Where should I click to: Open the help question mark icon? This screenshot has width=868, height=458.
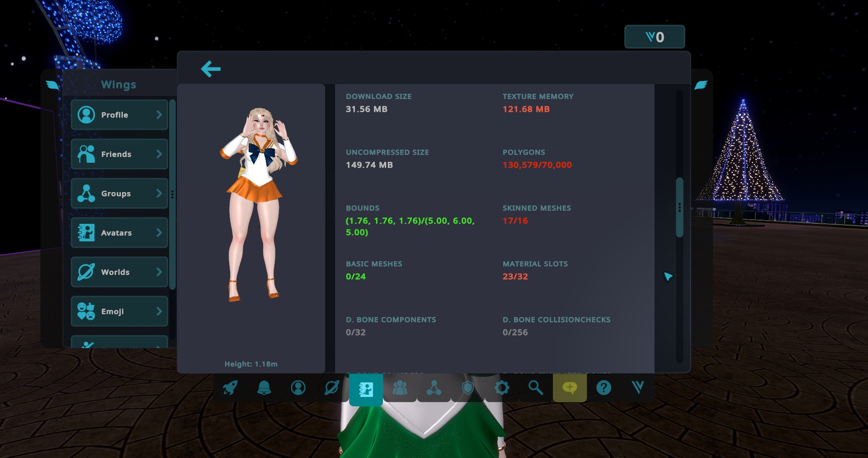(604, 387)
